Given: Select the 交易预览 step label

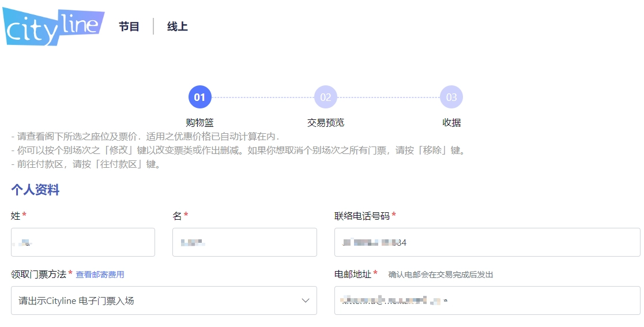Looking at the screenshot, I should tap(325, 123).
